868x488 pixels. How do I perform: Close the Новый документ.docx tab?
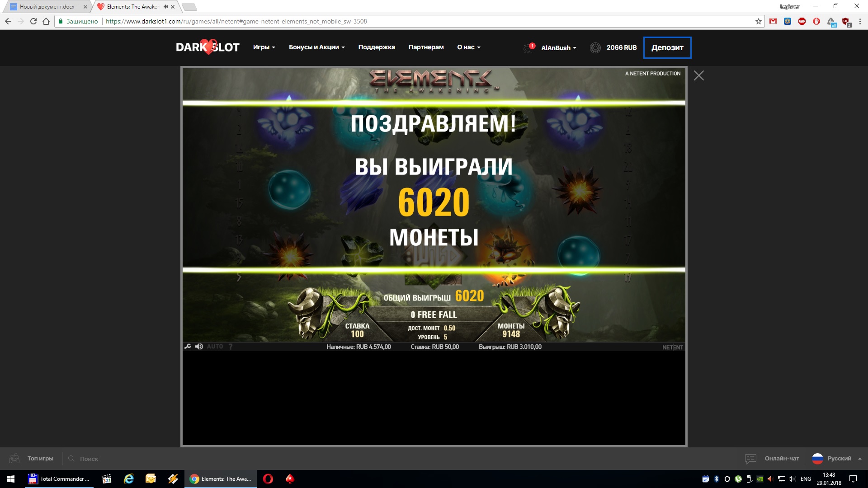85,7
